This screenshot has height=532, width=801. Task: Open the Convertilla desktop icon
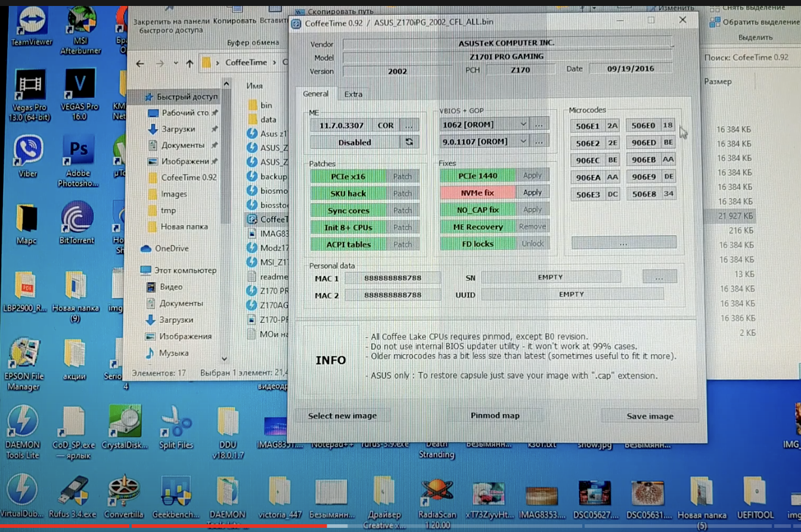pos(124,496)
